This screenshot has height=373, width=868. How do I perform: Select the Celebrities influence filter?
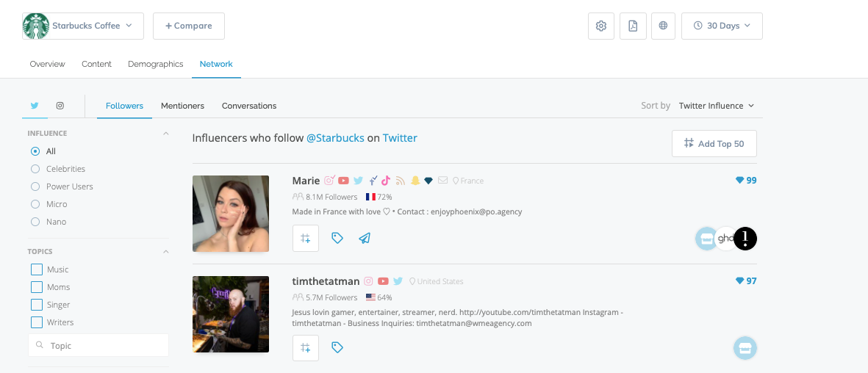coord(35,169)
